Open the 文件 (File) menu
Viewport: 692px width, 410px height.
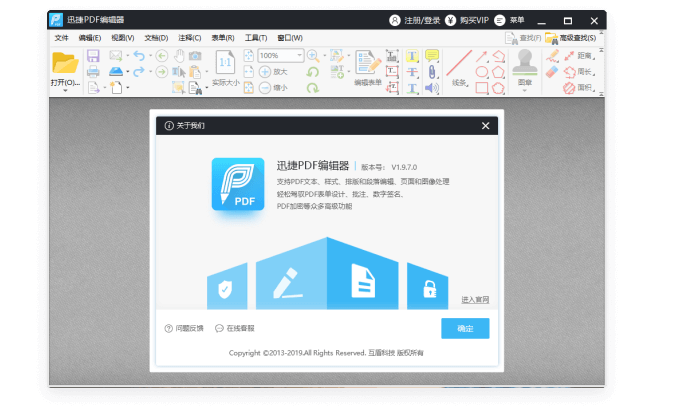pos(61,38)
